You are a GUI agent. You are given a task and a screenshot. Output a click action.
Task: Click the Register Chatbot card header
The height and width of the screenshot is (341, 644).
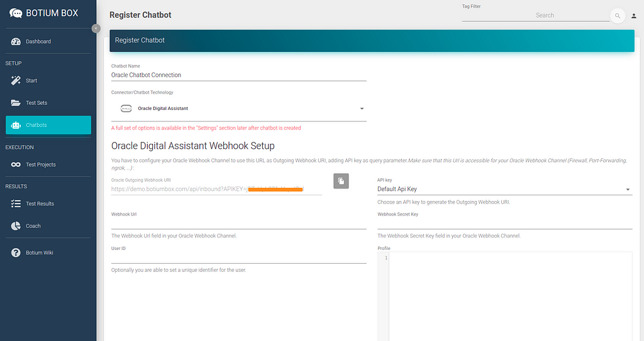point(372,41)
